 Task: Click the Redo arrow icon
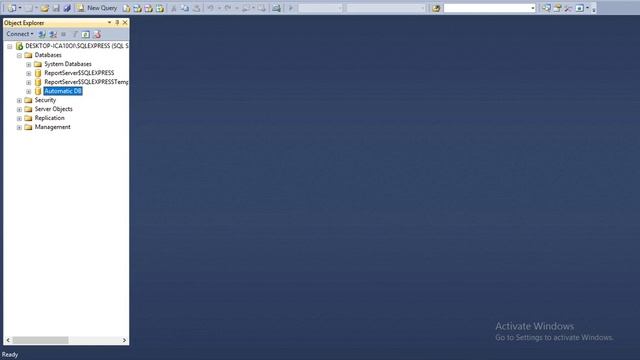(227, 8)
